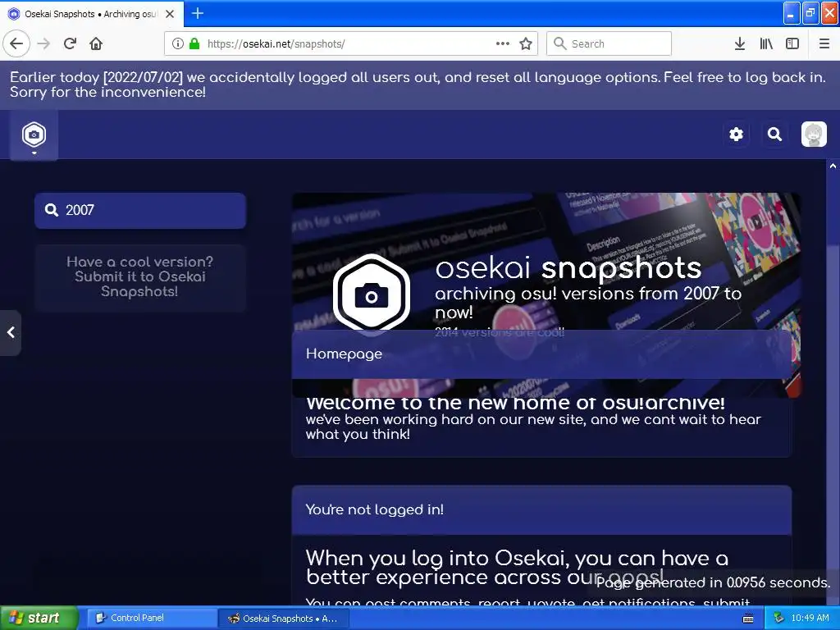Image resolution: width=840 pixels, height=630 pixels.
Task: Open the Windows start menu
Action: [x=39, y=618]
